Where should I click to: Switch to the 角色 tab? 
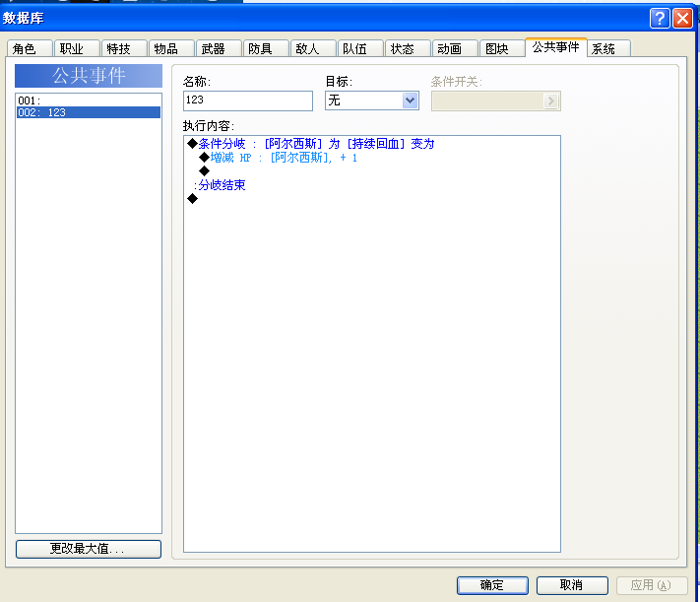(30, 48)
